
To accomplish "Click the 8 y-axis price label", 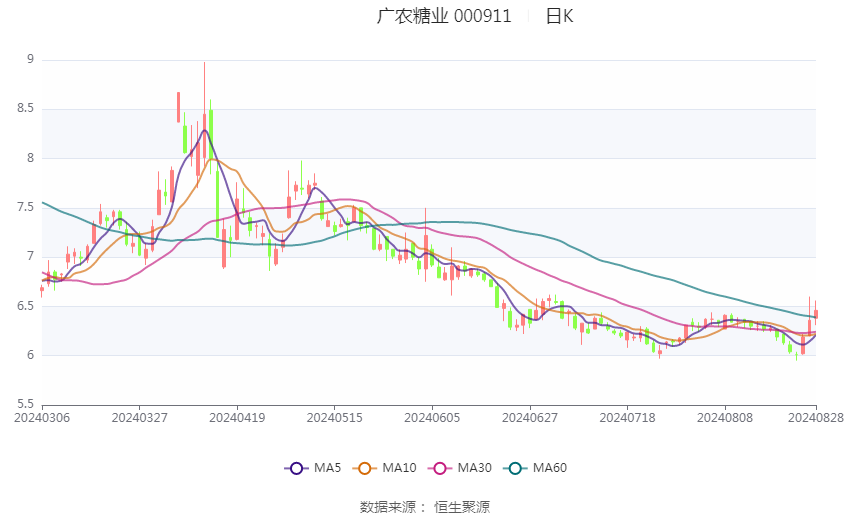I will point(30,158).
